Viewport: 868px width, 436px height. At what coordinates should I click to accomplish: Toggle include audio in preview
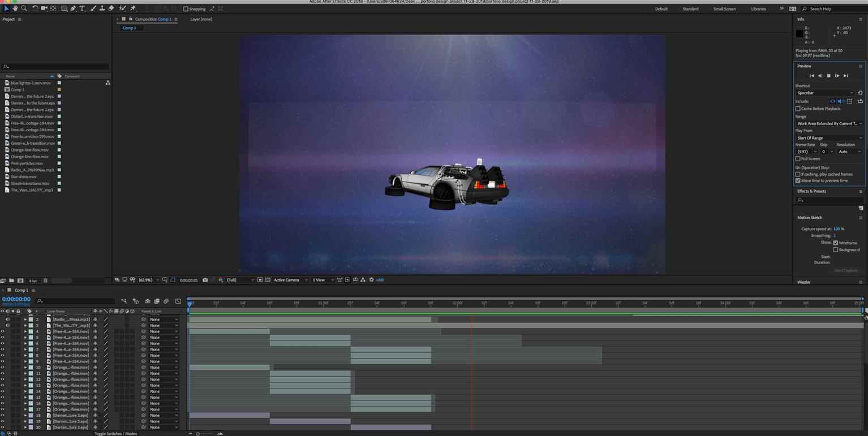click(841, 101)
